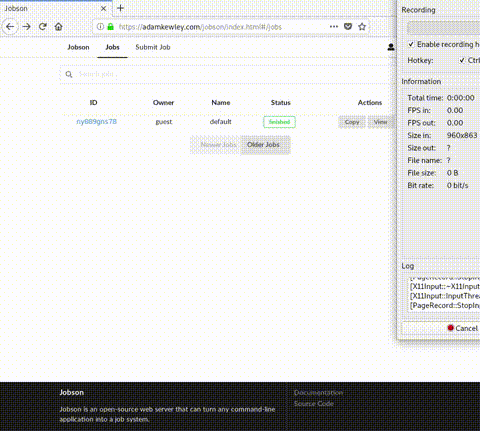Click the default job name cell
The width and height of the screenshot is (480, 431).
click(221, 122)
